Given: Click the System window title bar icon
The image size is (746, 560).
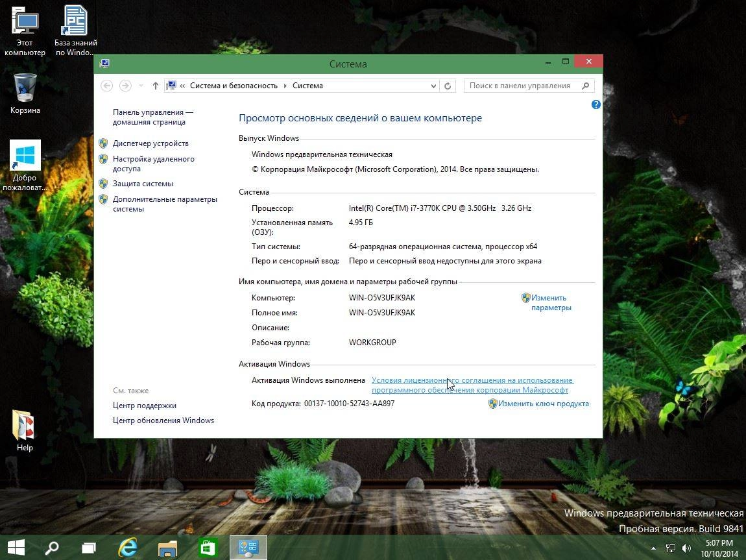Looking at the screenshot, I should tap(104, 64).
